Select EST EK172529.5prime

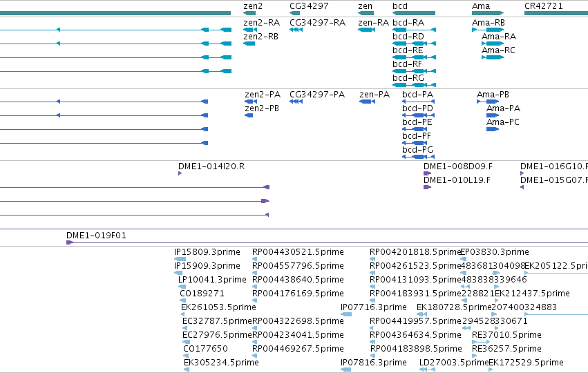tap(491, 370)
